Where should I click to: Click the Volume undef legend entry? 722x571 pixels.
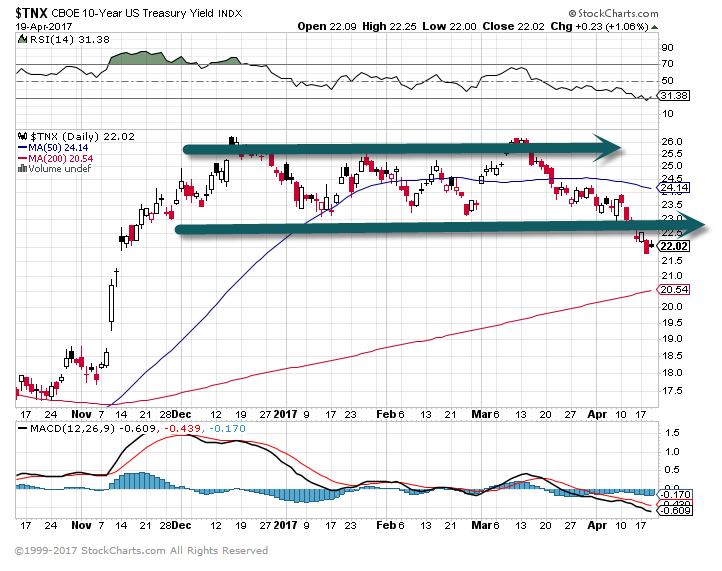click(x=59, y=169)
